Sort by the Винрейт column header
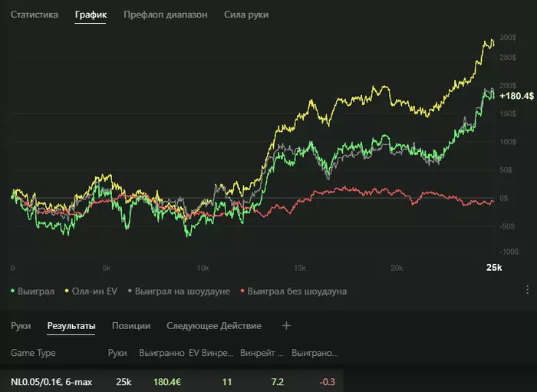Image resolution: width=537 pixels, height=392 pixels. (x=262, y=354)
